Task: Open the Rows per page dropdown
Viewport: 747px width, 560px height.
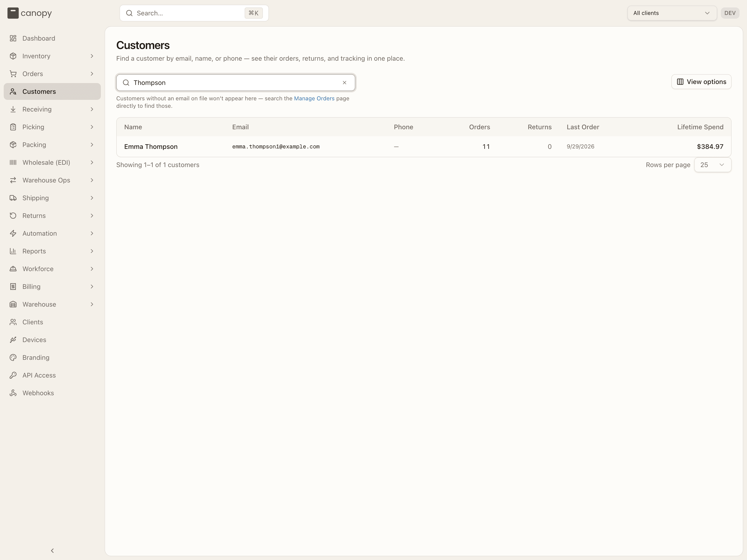Action: coord(712,165)
